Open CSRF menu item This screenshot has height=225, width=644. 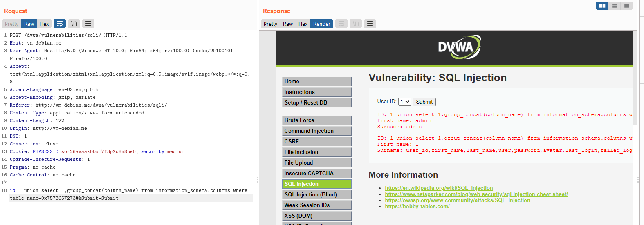point(317,141)
